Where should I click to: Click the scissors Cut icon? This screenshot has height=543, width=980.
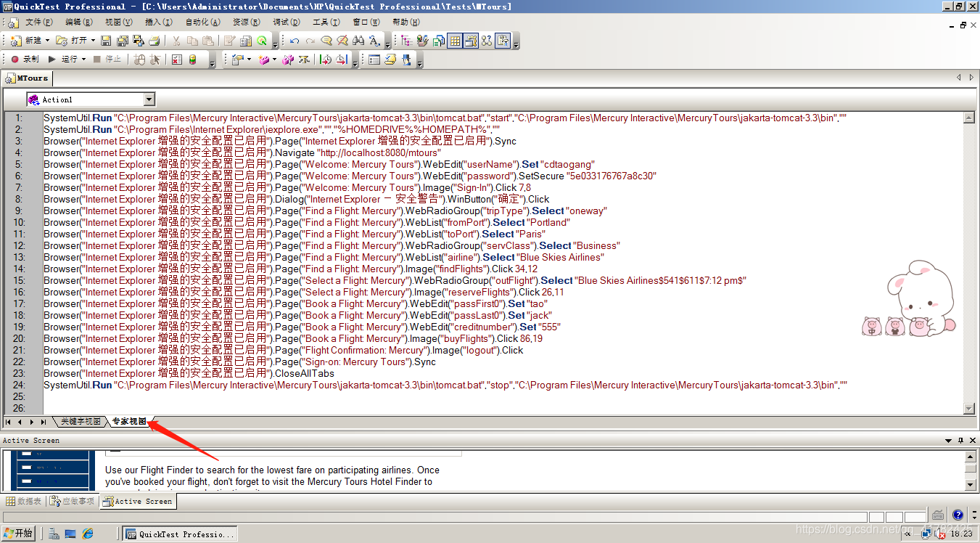click(x=176, y=41)
